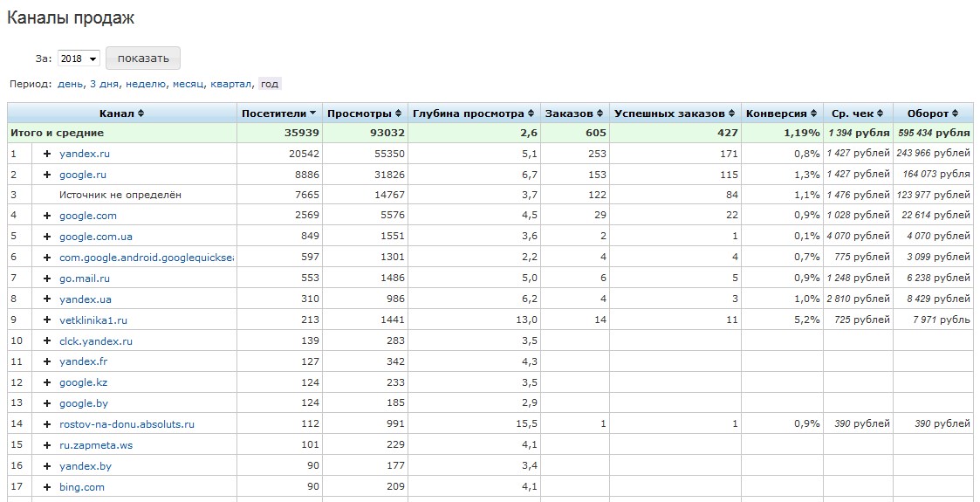
Task: Select the год period option
Action: (x=270, y=84)
